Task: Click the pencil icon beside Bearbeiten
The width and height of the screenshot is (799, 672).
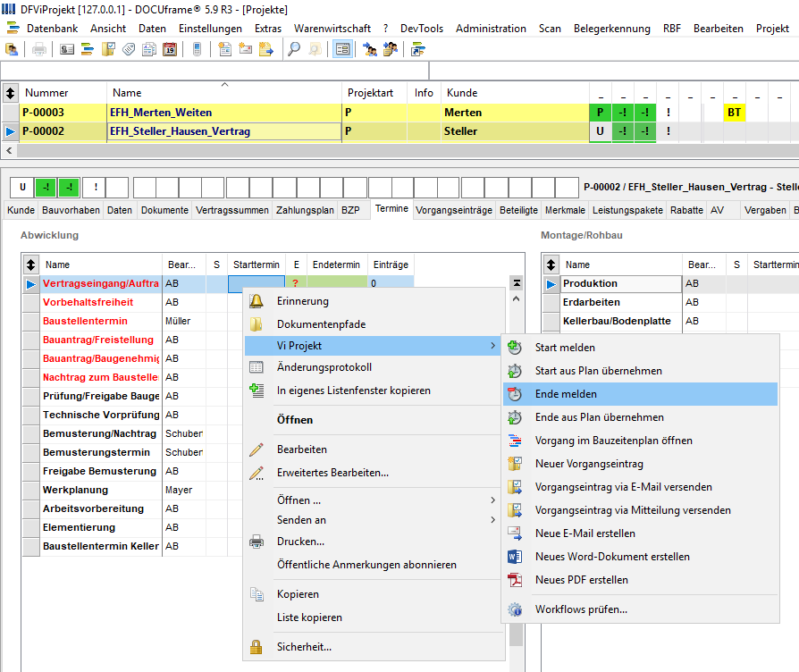Action: coord(257,449)
